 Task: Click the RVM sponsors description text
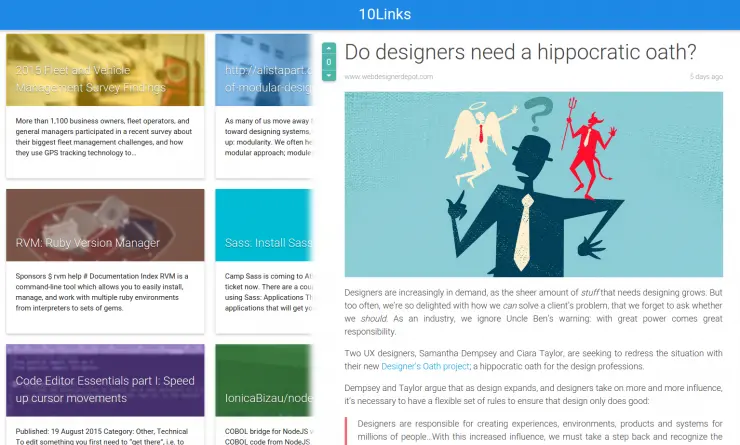(x=102, y=292)
